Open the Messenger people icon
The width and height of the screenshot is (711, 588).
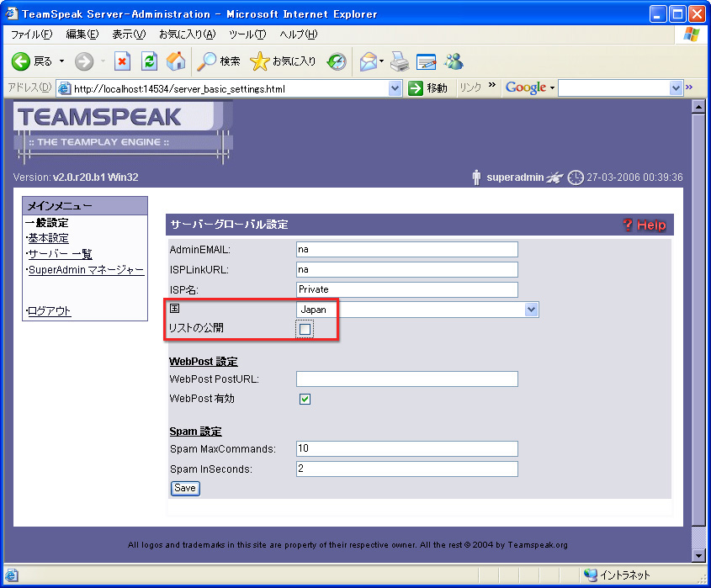(454, 61)
